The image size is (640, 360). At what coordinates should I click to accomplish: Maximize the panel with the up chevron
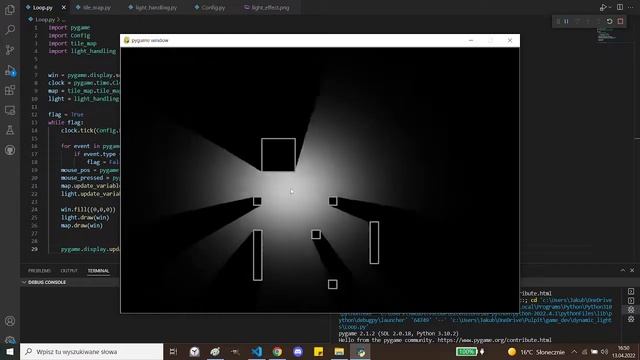(622, 270)
